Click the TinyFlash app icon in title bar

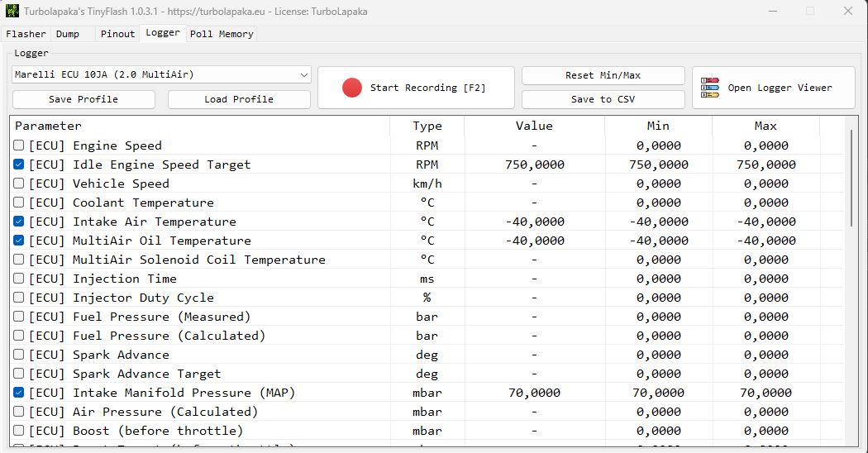click(x=12, y=12)
